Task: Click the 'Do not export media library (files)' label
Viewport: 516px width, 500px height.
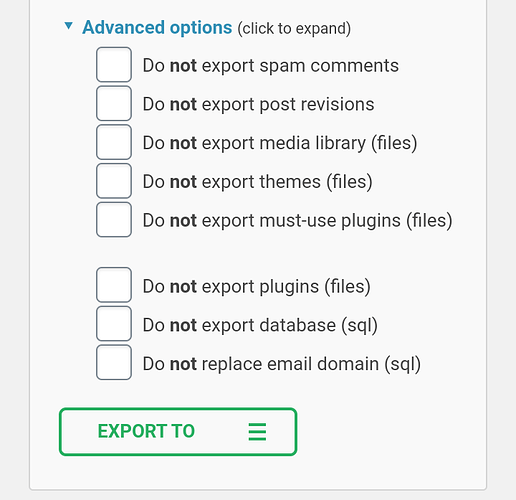Action: point(280,143)
